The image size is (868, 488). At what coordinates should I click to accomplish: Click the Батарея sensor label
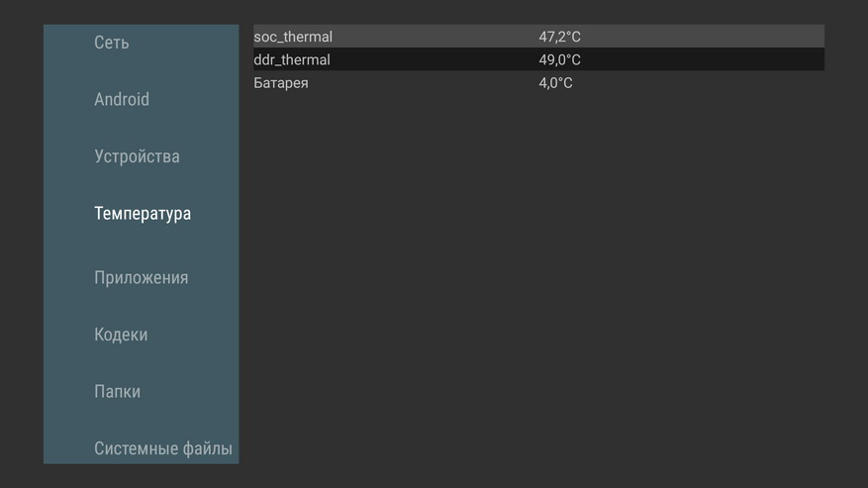pyautogui.click(x=281, y=83)
